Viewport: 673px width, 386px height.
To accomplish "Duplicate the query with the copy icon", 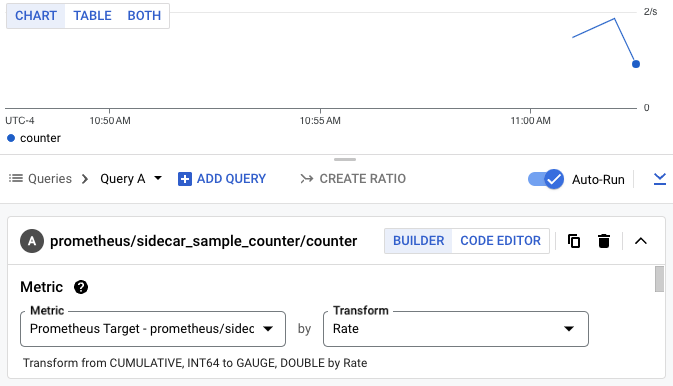I will pyautogui.click(x=574, y=241).
